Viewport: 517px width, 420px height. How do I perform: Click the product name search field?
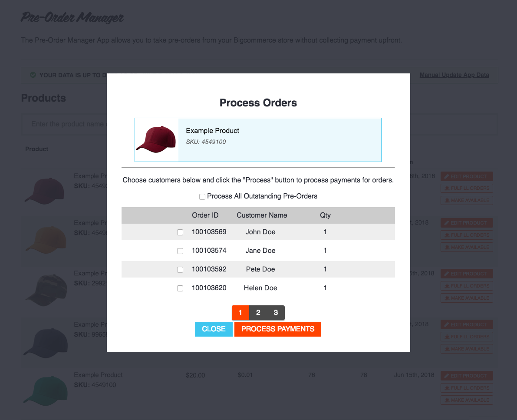pyautogui.click(x=64, y=124)
